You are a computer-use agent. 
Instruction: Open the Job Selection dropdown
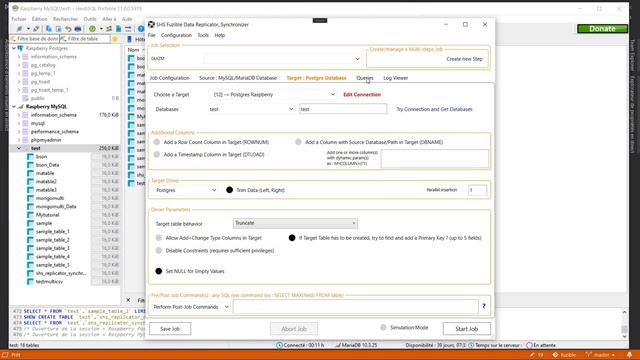282,59
